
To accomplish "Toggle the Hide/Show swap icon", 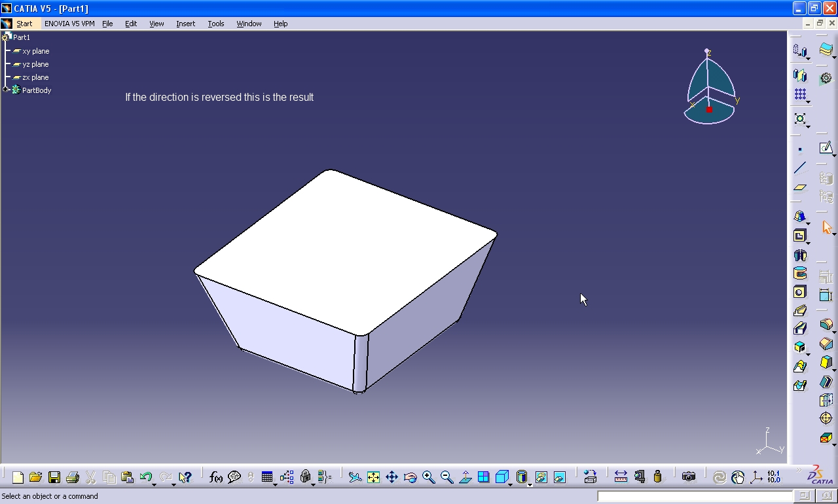I will 541,477.
